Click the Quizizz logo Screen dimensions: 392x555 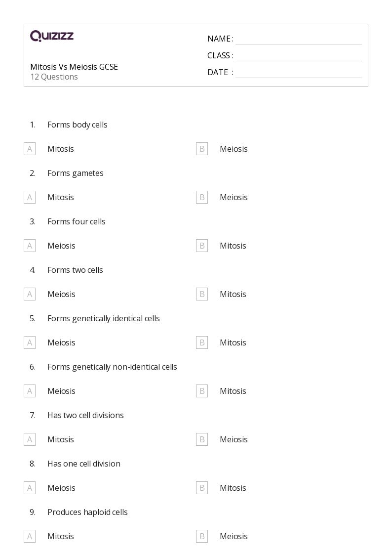click(x=52, y=36)
